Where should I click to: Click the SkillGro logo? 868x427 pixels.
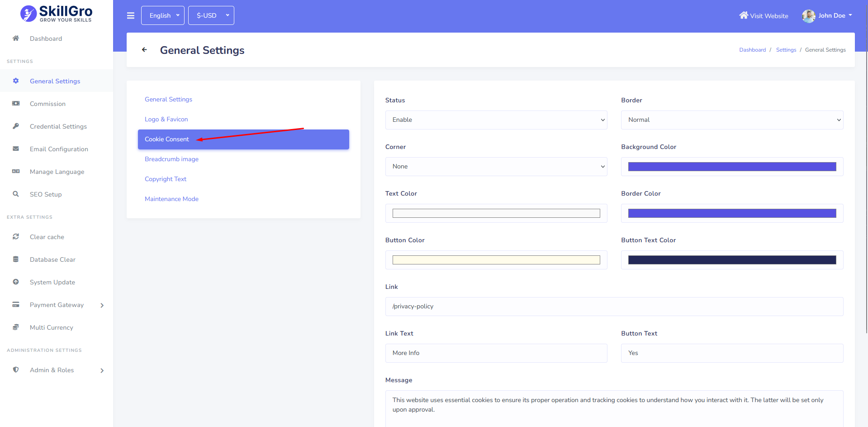pyautogui.click(x=57, y=14)
